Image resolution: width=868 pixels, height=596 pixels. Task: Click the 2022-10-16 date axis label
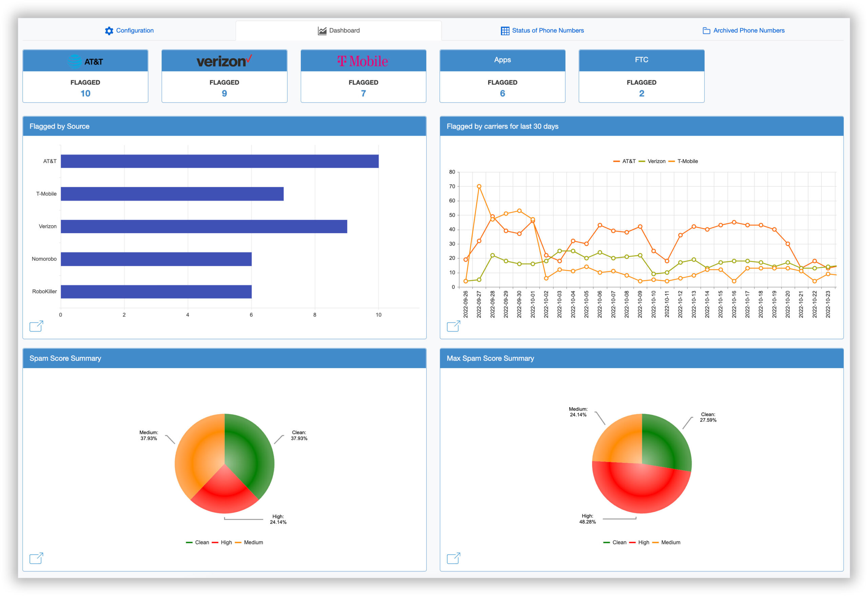[x=734, y=304]
